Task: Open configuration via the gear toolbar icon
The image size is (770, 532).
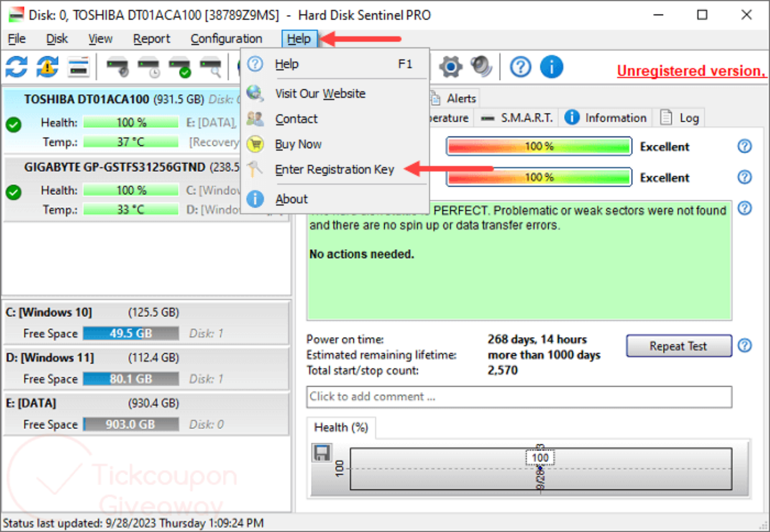Action: pos(450,67)
